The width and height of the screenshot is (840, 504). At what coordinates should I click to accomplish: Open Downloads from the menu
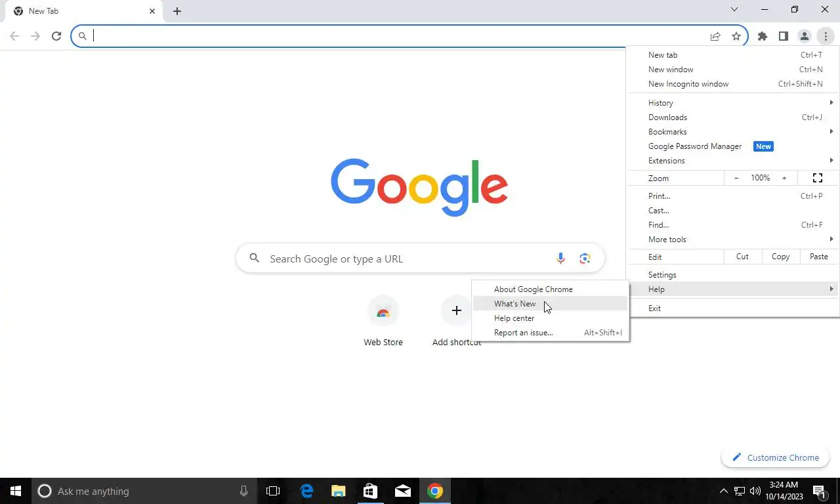[732, 117]
